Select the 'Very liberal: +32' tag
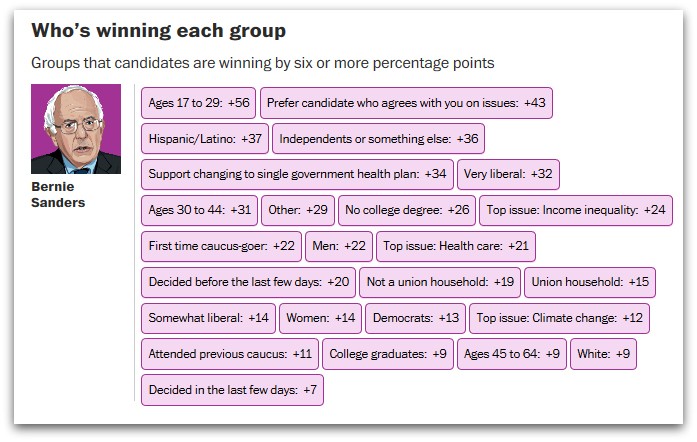This screenshot has width=697, height=442. pyautogui.click(x=508, y=174)
